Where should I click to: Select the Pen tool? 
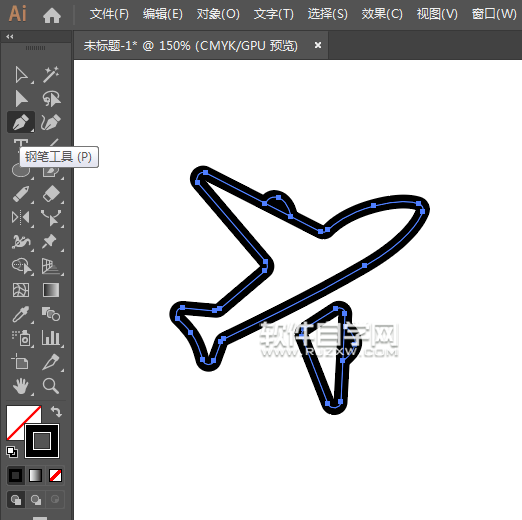click(x=21, y=122)
